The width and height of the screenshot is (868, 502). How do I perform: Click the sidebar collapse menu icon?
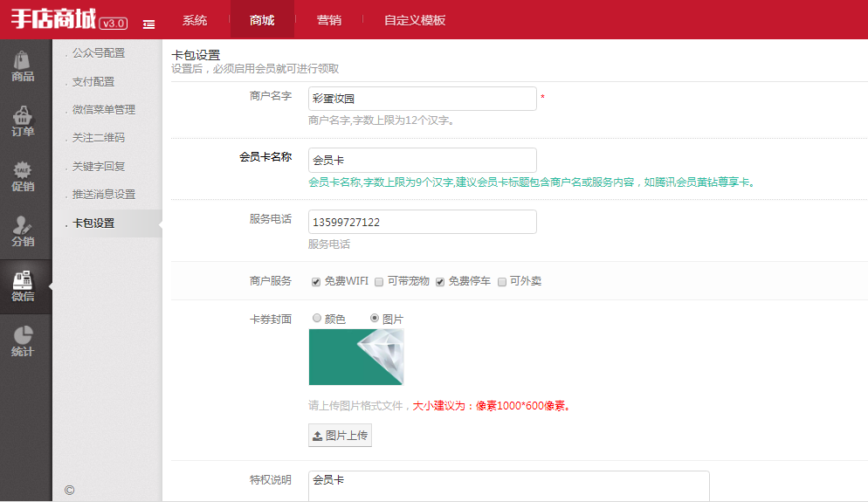point(148,24)
